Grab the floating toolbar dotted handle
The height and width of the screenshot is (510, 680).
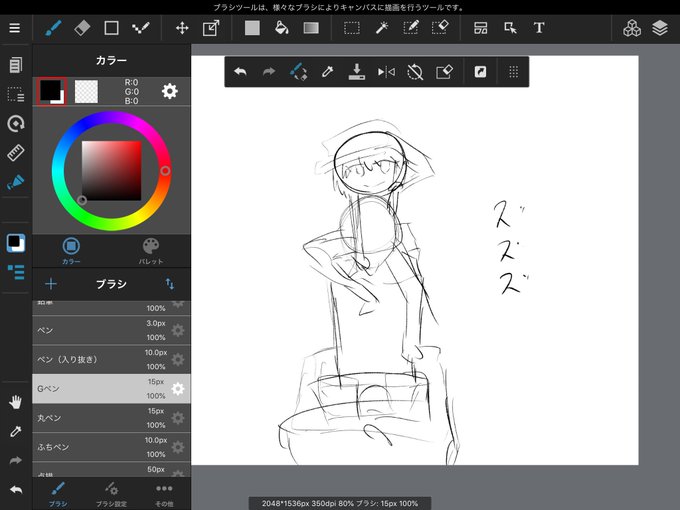513,72
